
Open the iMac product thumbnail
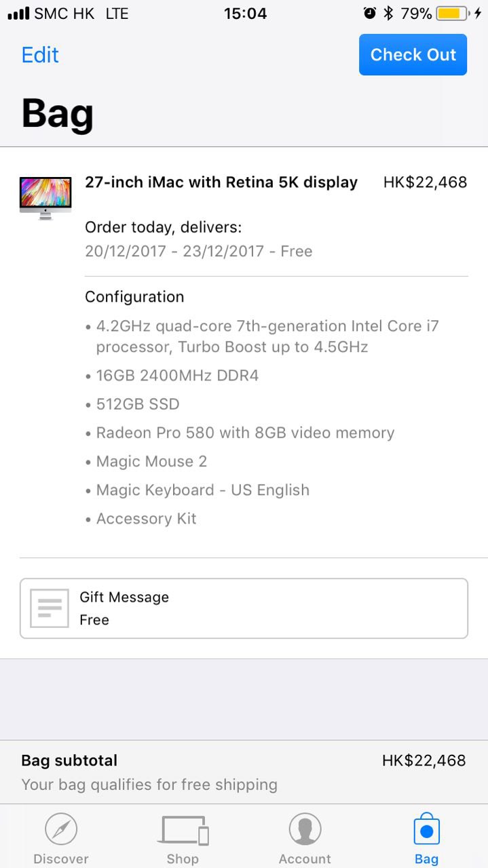(x=45, y=197)
